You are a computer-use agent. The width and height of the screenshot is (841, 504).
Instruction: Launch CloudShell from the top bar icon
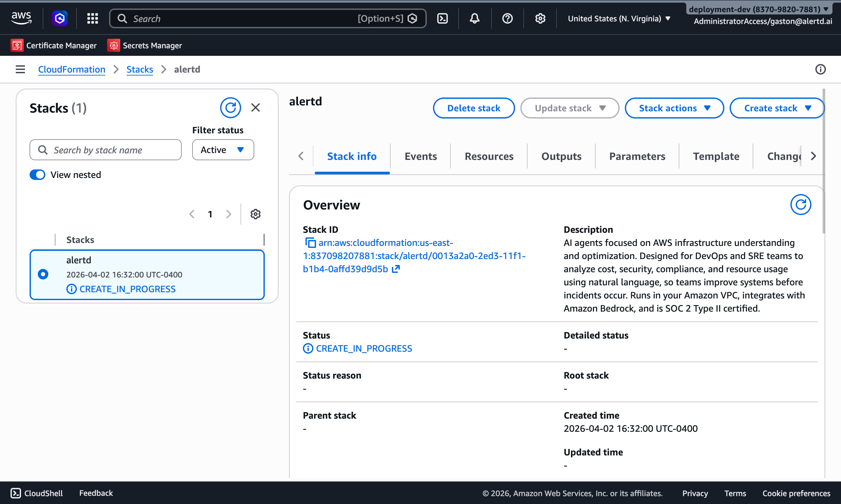(442, 18)
